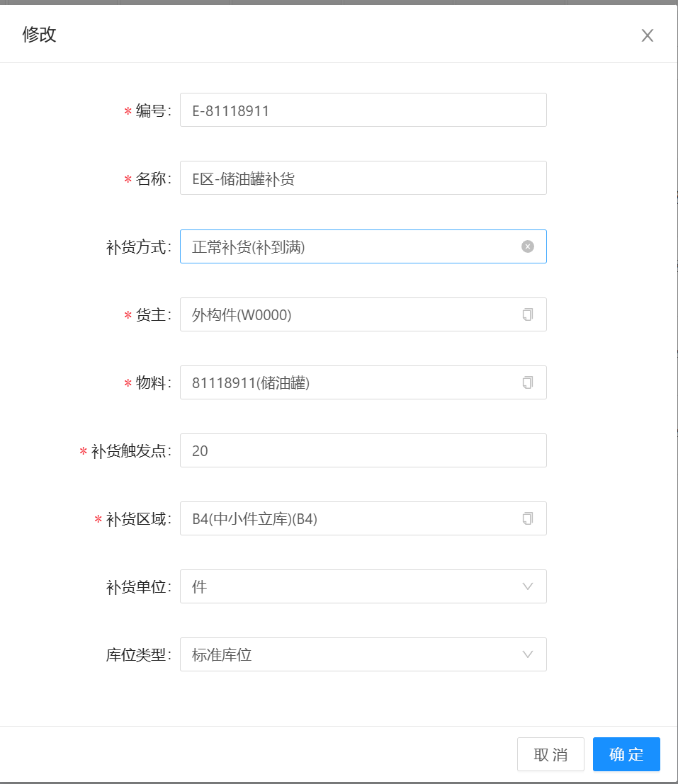Click the 补货单位 label text
Image resolution: width=678 pixels, height=784 pixels.
point(137,587)
